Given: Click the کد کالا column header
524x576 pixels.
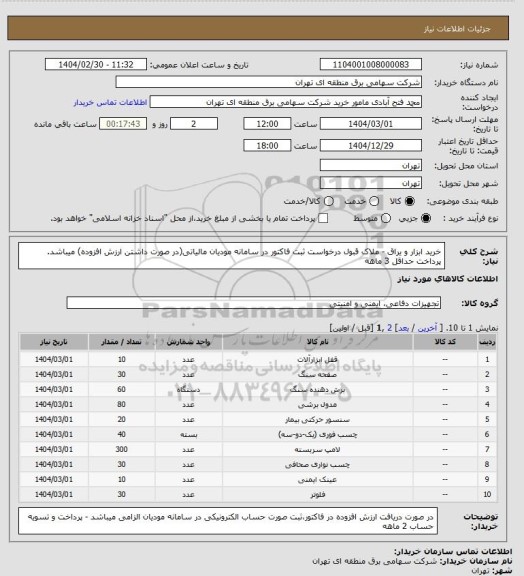Looking at the screenshot, I should point(445,342).
